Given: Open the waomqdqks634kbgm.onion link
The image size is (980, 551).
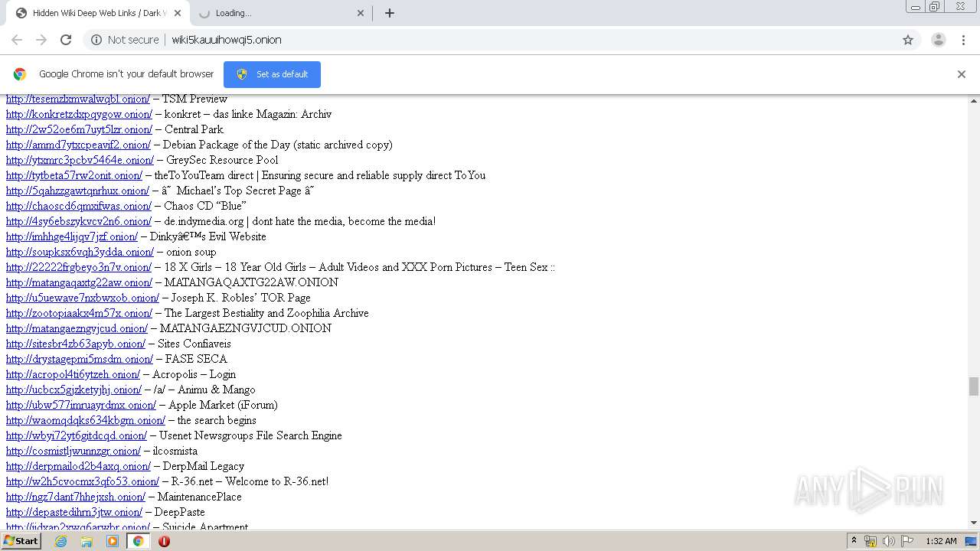Looking at the screenshot, I should pyautogui.click(x=86, y=420).
